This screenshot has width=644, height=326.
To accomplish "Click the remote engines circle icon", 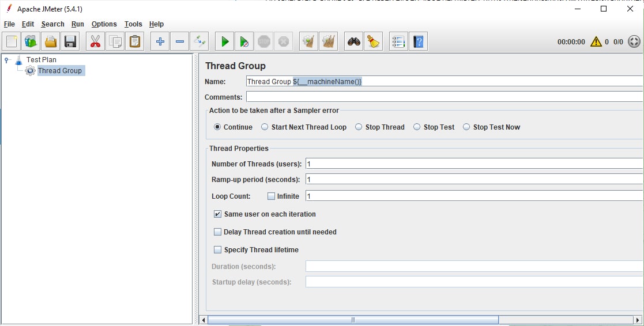I will pos(634,41).
